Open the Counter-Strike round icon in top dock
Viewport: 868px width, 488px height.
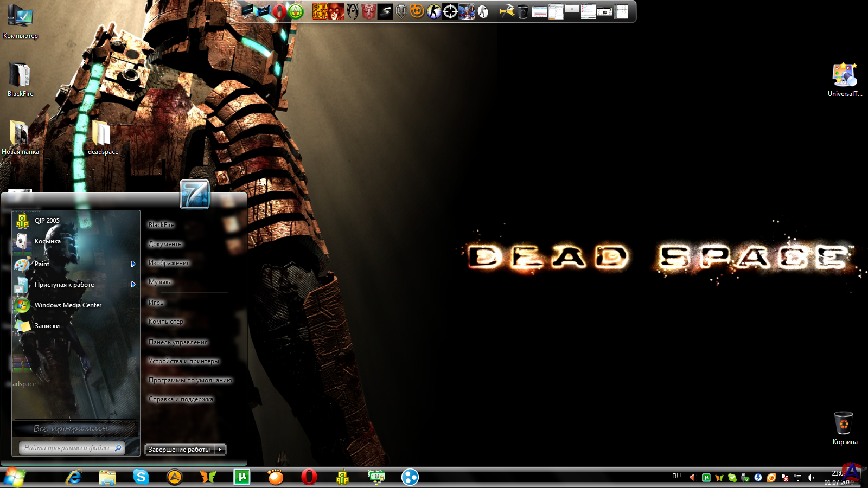434,11
